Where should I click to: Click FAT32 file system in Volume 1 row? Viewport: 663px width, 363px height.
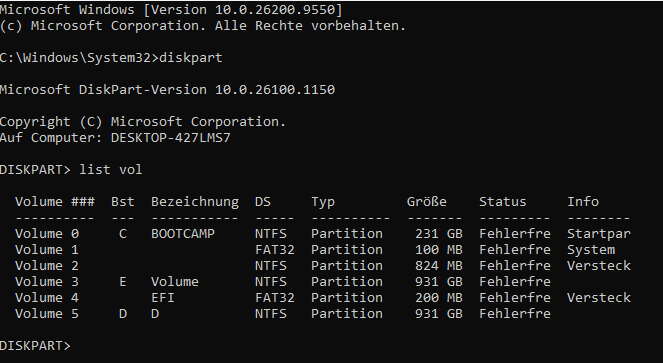(275, 250)
